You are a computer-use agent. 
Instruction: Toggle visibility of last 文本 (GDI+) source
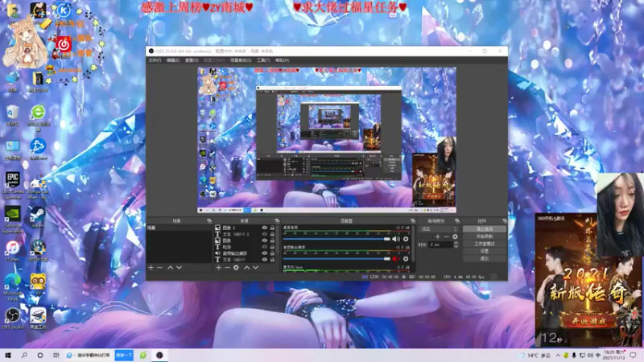[x=265, y=259]
